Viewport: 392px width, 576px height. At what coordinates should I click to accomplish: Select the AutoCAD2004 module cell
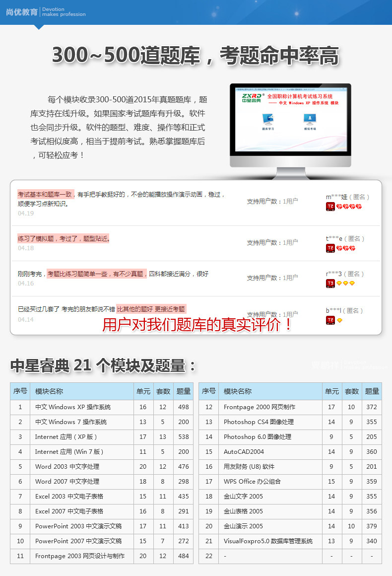270,452
